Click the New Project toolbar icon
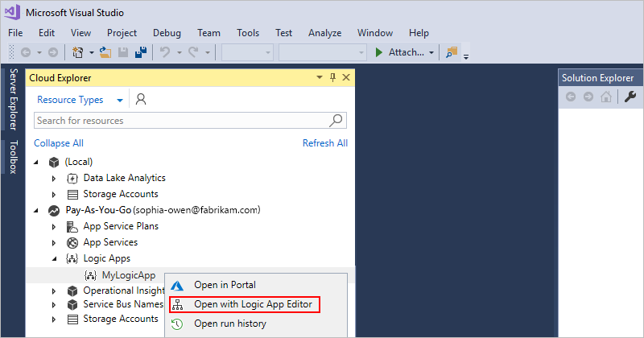The height and width of the screenshot is (338, 644). [x=77, y=52]
